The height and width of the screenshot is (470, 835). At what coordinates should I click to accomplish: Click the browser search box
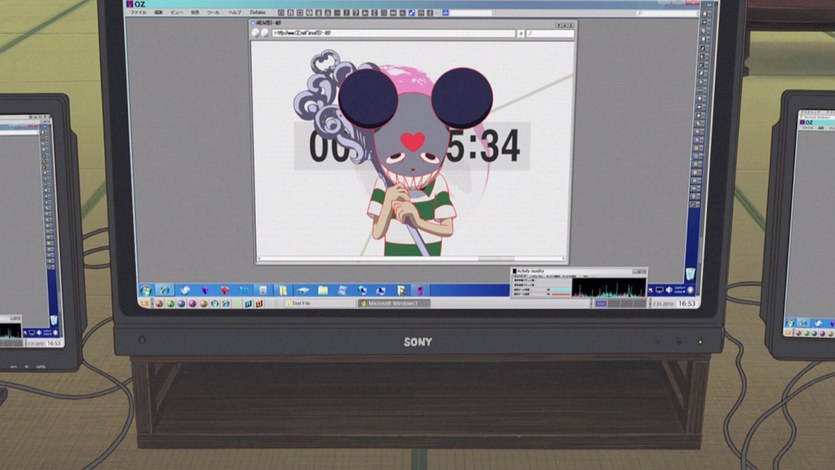(550, 33)
